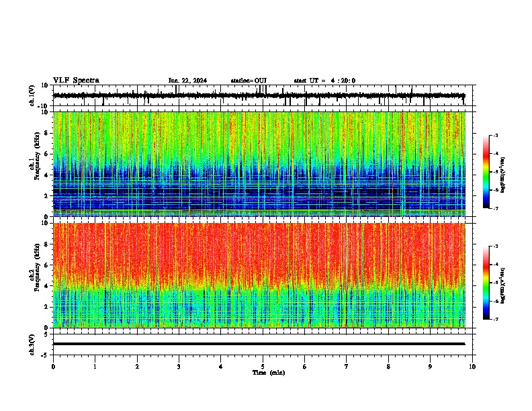Click time axis tick label '9'

[430, 367]
